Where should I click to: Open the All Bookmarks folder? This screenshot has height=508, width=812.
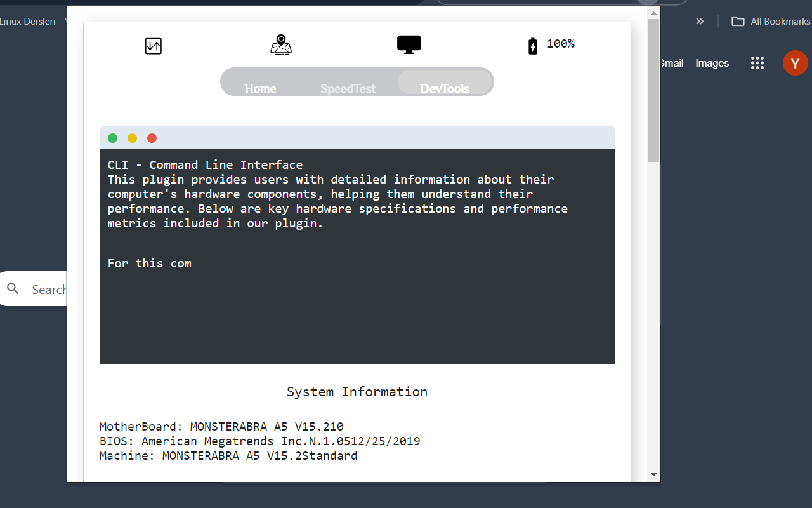pos(771,22)
